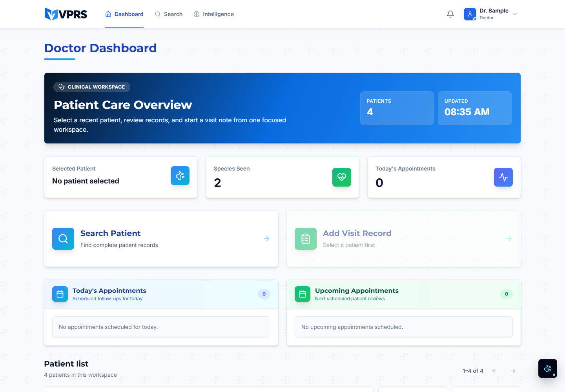Open the Search Patient card

coord(161,239)
